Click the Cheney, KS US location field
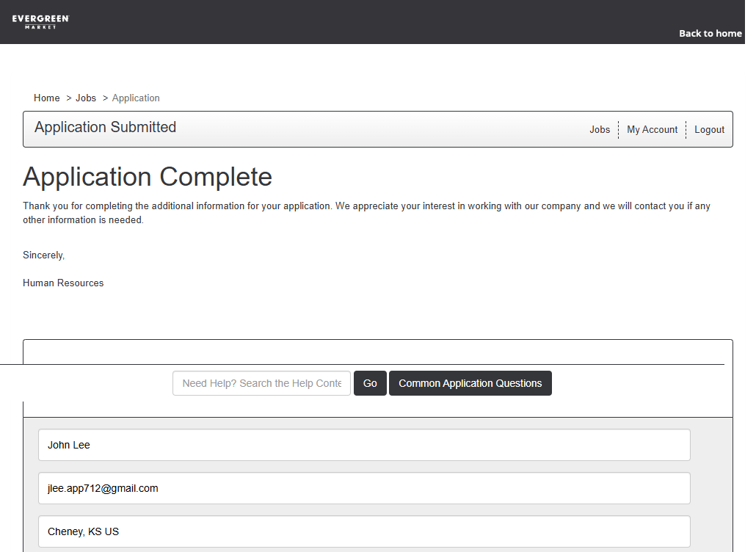756x552 pixels. (364, 531)
